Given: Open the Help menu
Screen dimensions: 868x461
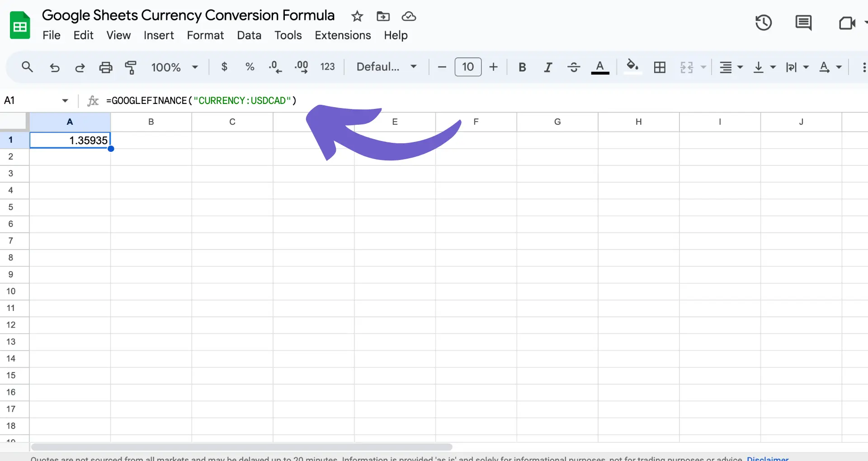Looking at the screenshot, I should click(x=396, y=35).
